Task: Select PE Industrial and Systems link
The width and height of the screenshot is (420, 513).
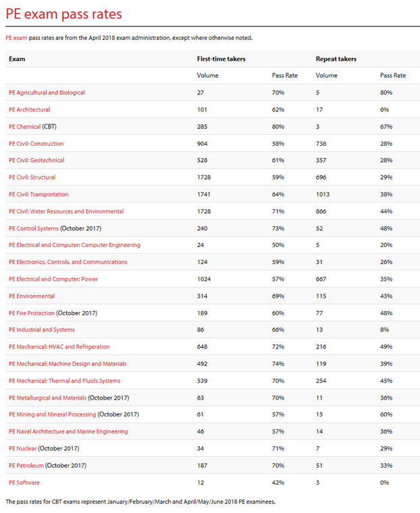Action: (x=42, y=330)
